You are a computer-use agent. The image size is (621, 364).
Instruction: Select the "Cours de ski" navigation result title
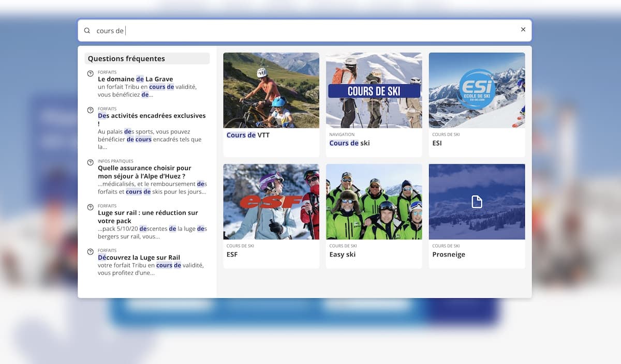350,143
